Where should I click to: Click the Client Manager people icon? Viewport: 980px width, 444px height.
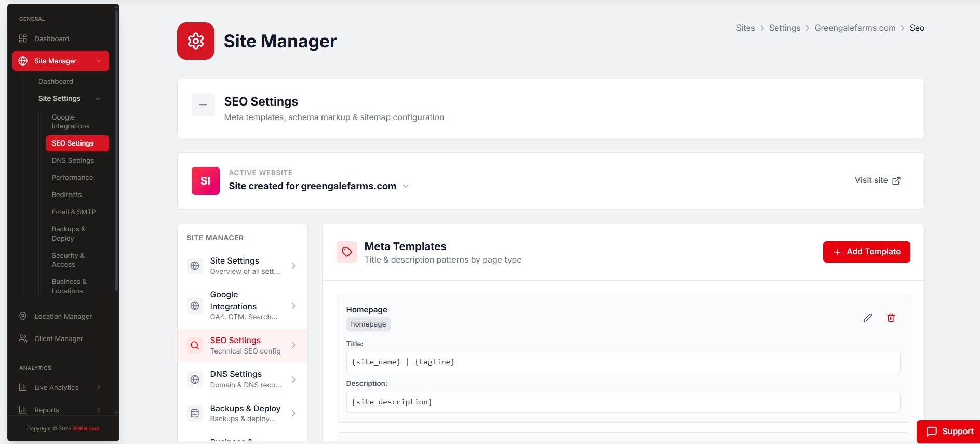pyautogui.click(x=23, y=338)
